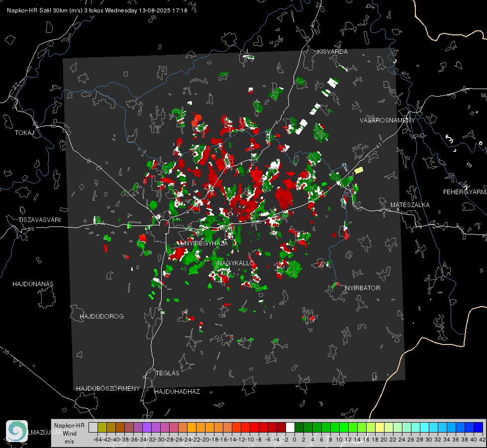
Task: Click the road number 35 label
Action: pyautogui.click(x=6, y=352)
